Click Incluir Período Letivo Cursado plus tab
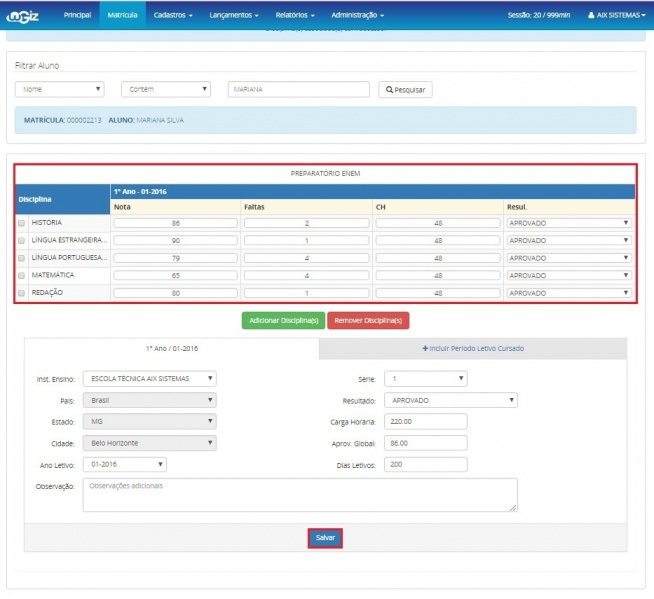The width and height of the screenshot is (654, 599). [473, 348]
